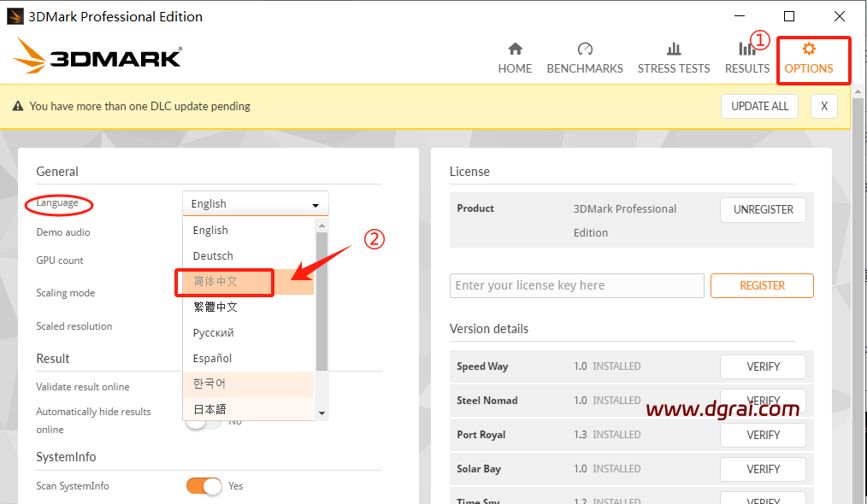The height and width of the screenshot is (504, 867).
Task: Open Benchmarks via the gauge icon
Action: point(585,49)
